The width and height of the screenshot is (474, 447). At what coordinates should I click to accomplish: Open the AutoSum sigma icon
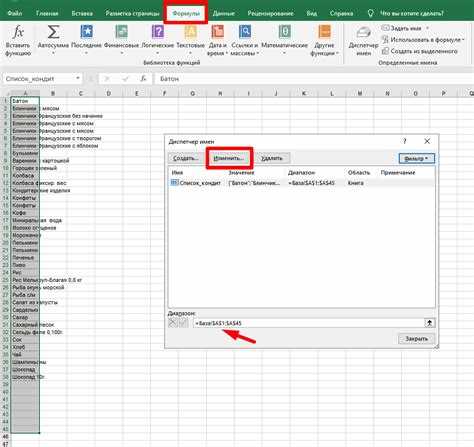[53, 32]
